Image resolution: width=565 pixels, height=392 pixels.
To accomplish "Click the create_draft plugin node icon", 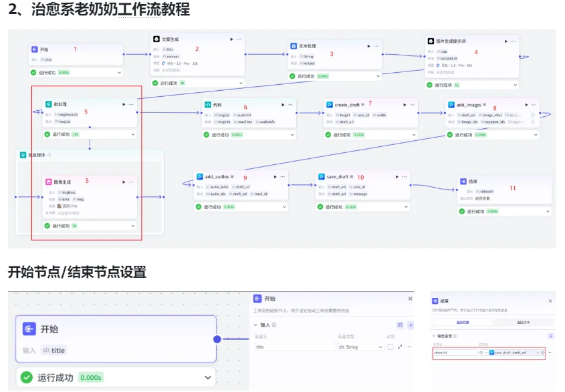I will 330,105.
